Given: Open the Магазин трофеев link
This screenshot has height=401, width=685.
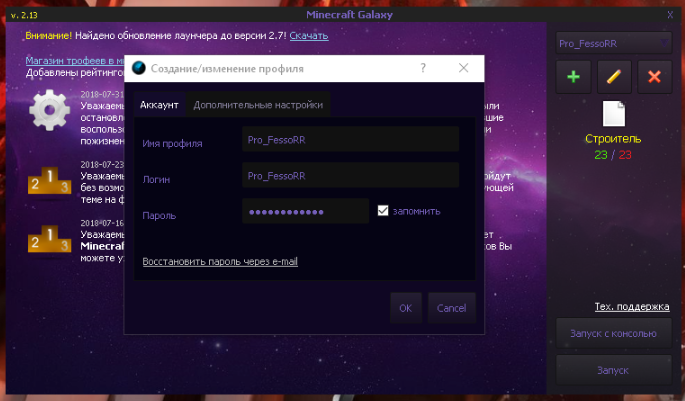Looking at the screenshot, I should point(75,60).
